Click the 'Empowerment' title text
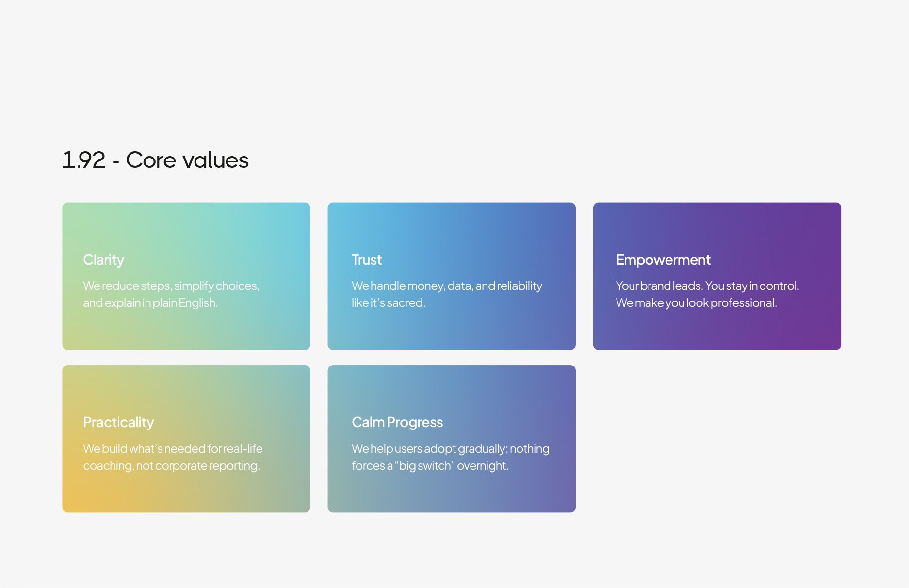The image size is (909, 588). (663, 260)
